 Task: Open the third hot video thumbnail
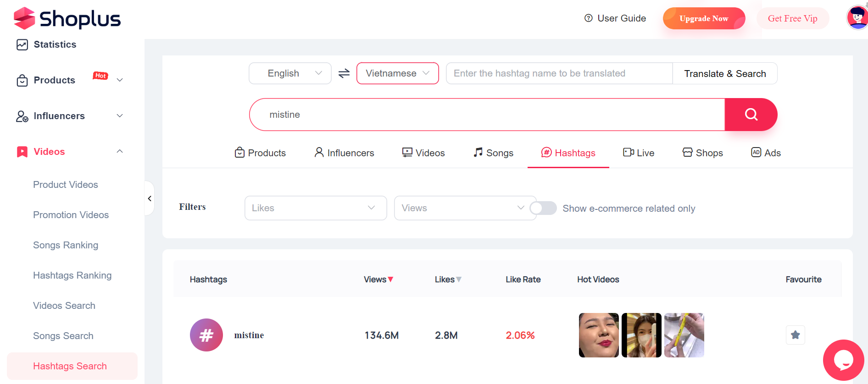684,335
